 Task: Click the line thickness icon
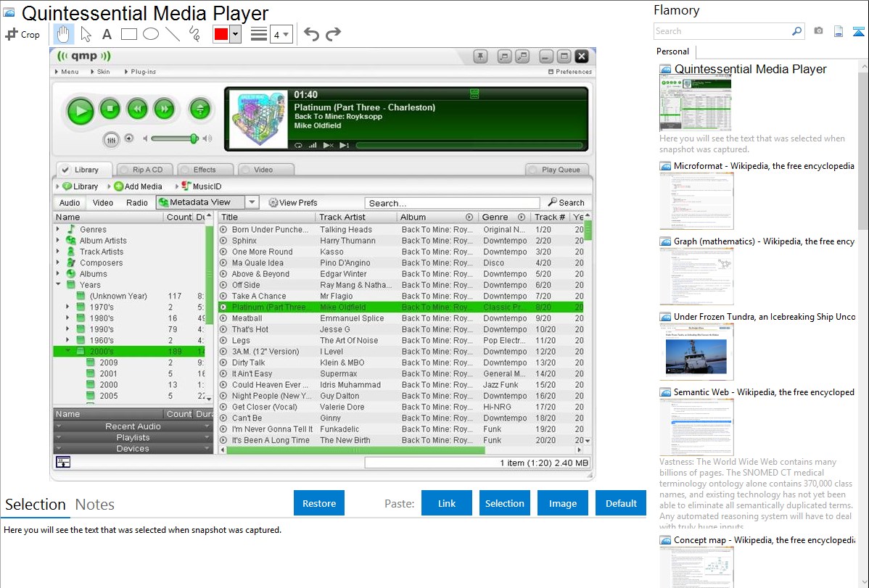pyautogui.click(x=258, y=34)
